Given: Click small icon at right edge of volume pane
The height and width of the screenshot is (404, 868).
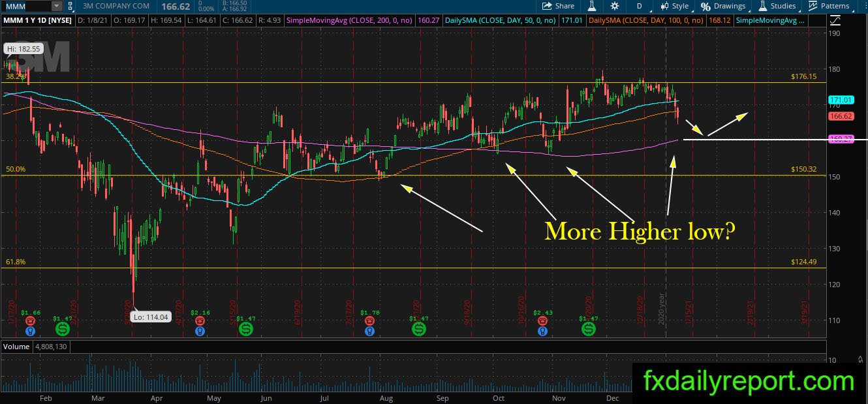Looking at the screenshot, I should point(860,358).
